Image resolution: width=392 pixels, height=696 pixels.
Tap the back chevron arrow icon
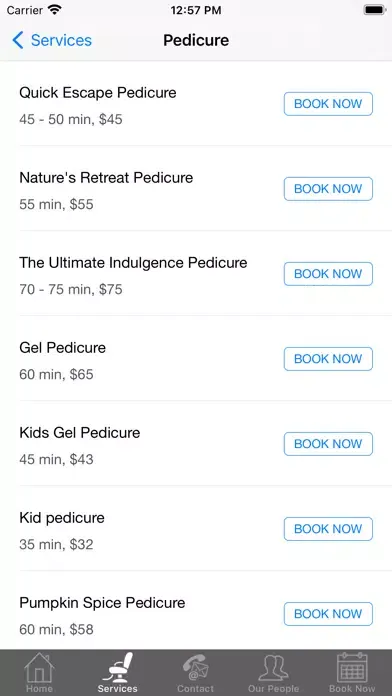[x=17, y=40]
